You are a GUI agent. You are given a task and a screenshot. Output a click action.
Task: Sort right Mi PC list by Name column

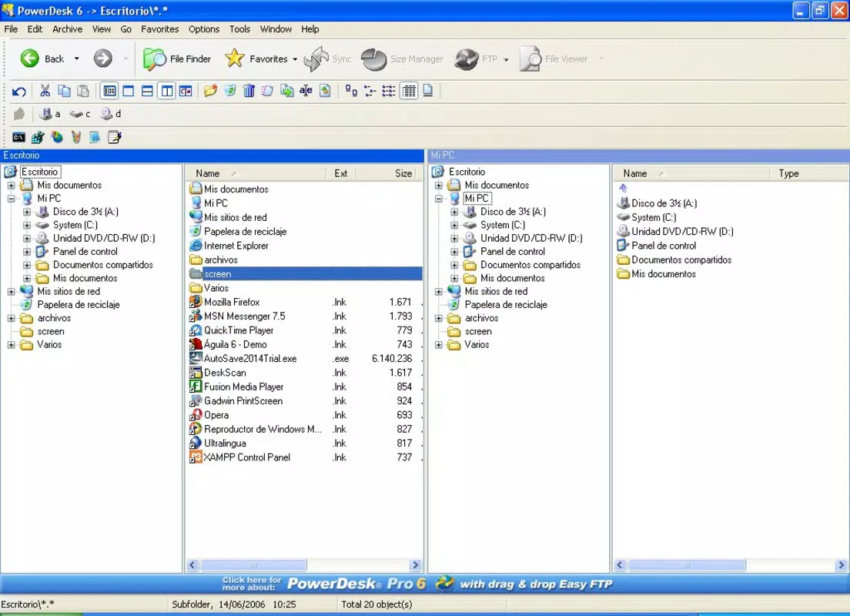coord(691,173)
